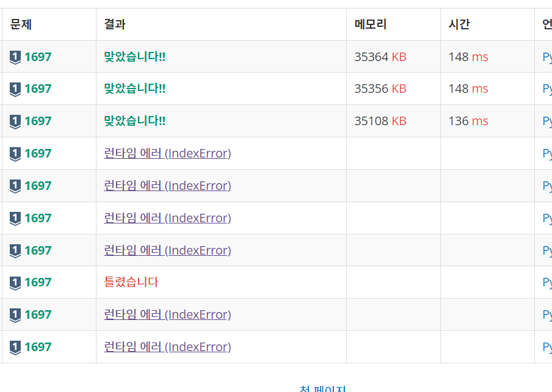Click the tier badge beside the 틀렸습니다 row
The width and height of the screenshot is (552, 392).
(14, 282)
